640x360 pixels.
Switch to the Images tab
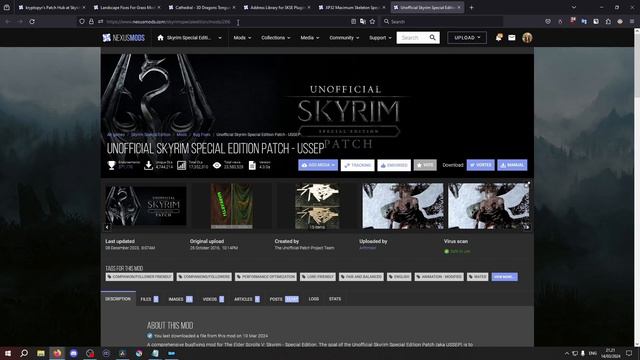point(180,299)
